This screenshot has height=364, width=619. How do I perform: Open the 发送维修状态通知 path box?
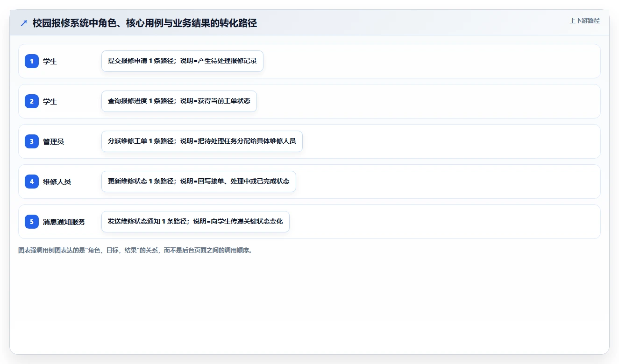[x=195, y=222]
